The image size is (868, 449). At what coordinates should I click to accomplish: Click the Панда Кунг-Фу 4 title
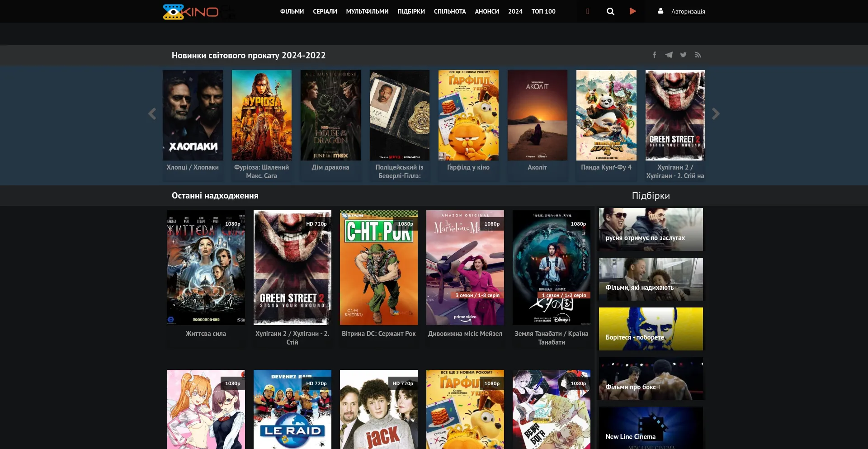[606, 167]
